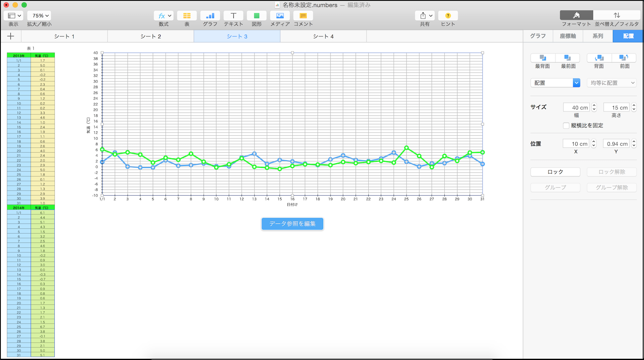Enable 縦横比を固定 checkbox
Viewport: 644px width, 360px height.
pos(566,126)
